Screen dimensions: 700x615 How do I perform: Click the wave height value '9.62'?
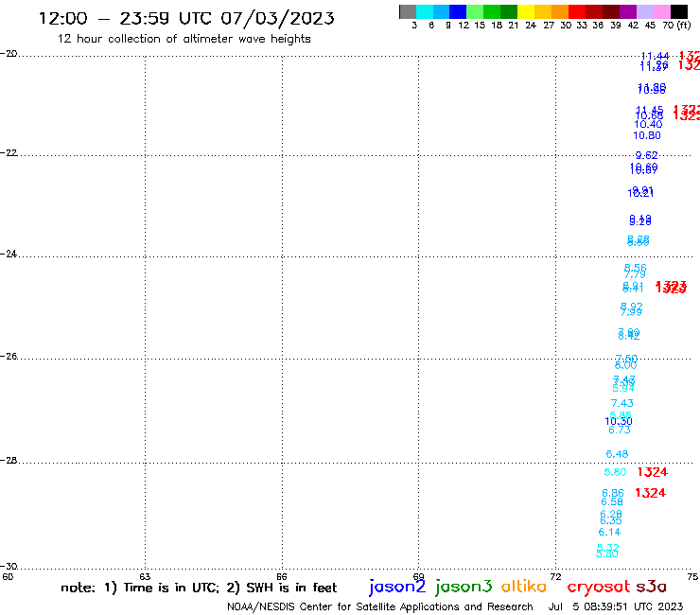point(646,155)
